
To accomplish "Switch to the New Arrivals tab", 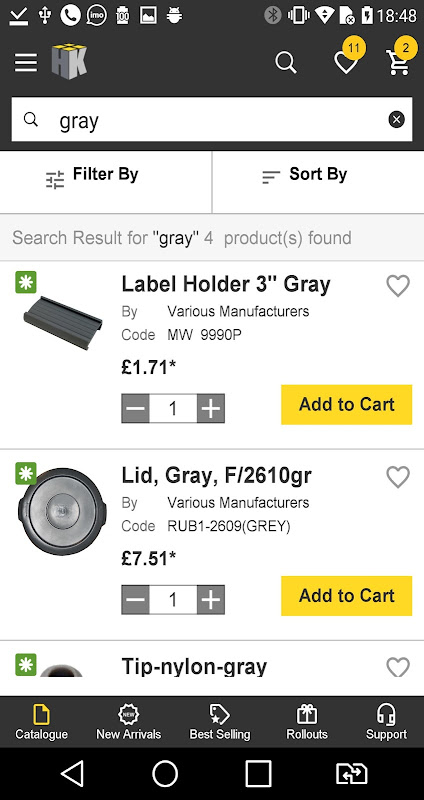I will click(129, 722).
